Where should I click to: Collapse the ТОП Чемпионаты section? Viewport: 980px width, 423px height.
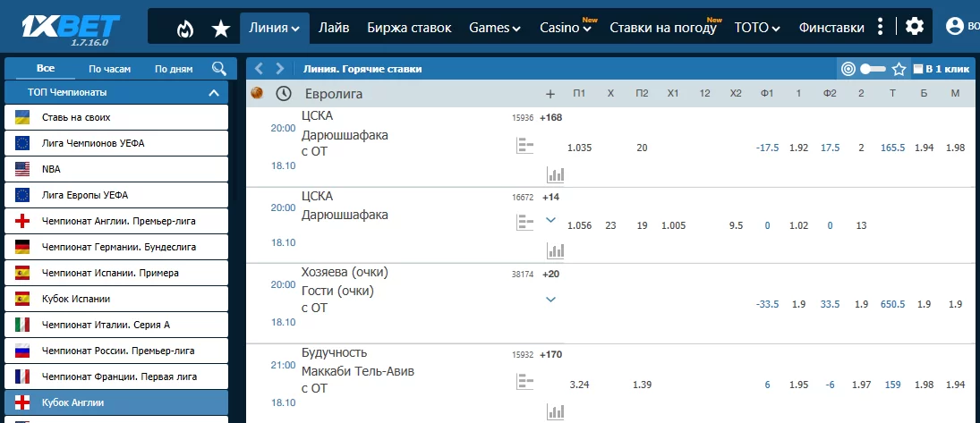tap(214, 92)
